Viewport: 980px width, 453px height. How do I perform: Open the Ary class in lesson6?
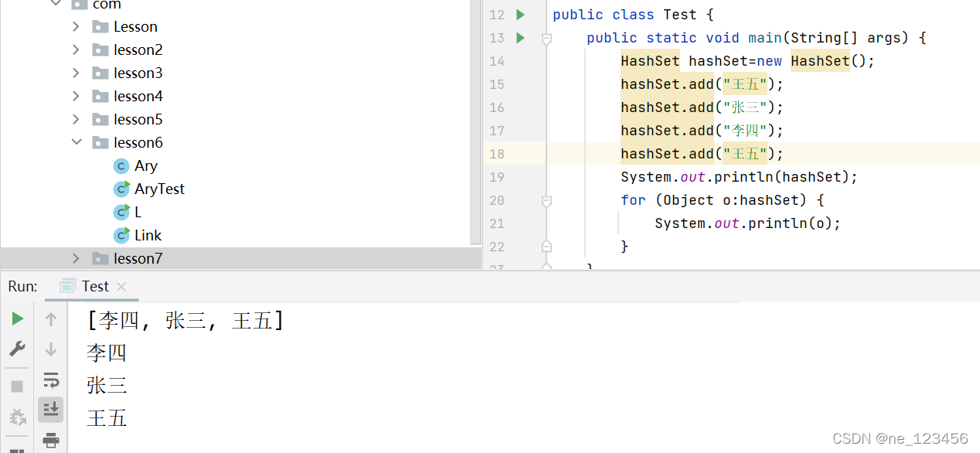[146, 165]
